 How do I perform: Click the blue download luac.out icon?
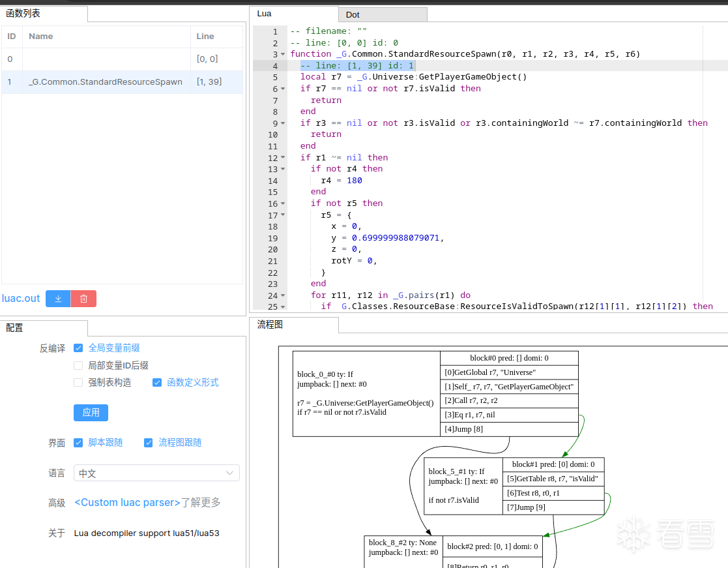(58, 299)
